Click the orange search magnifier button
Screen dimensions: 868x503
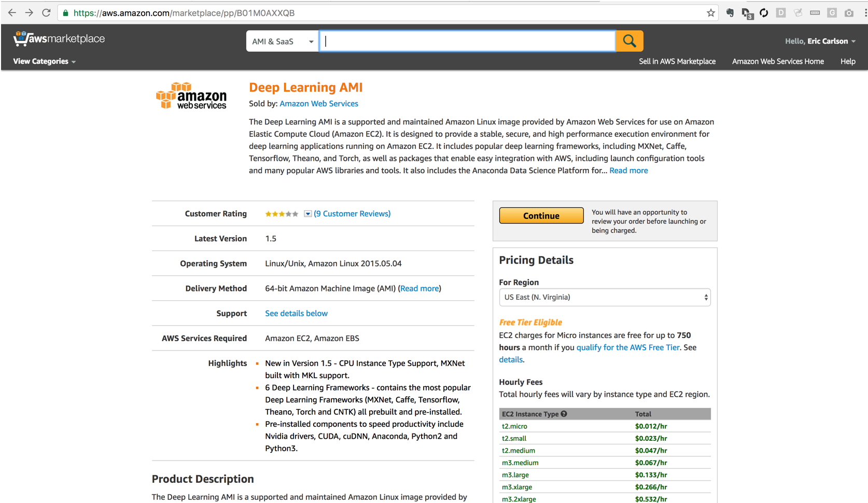coord(629,41)
